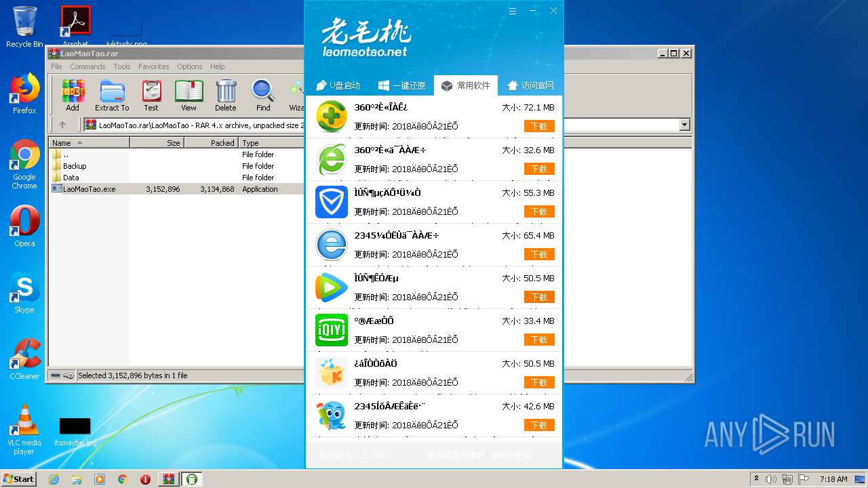Open the WinRAR Commands menu
This screenshot has width=868, height=488.
click(x=87, y=66)
